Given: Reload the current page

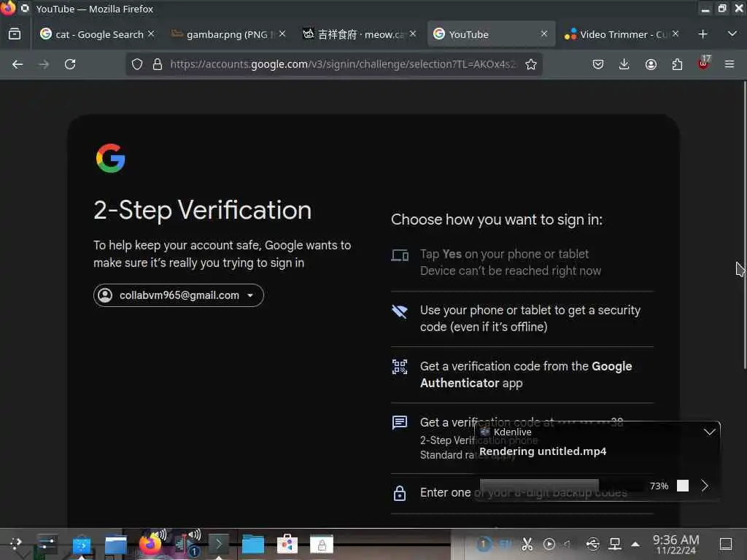Looking at the screenshot, I should [x=70, y=64].
